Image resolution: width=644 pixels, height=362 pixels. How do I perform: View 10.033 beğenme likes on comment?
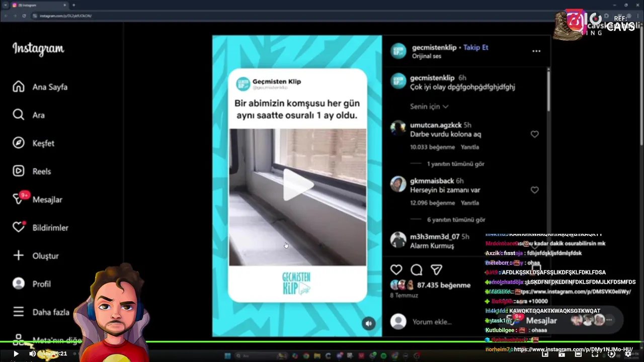(x=432, y=147)
